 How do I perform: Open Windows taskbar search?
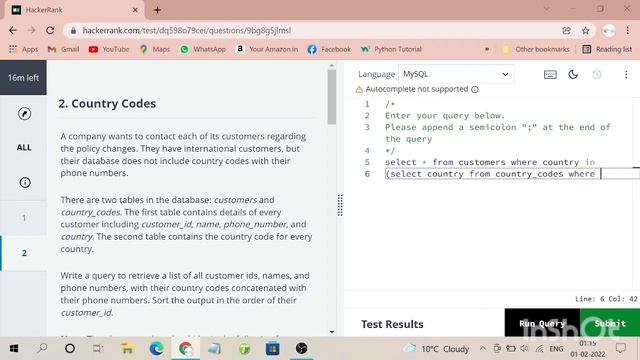click(x=42, y=349)
